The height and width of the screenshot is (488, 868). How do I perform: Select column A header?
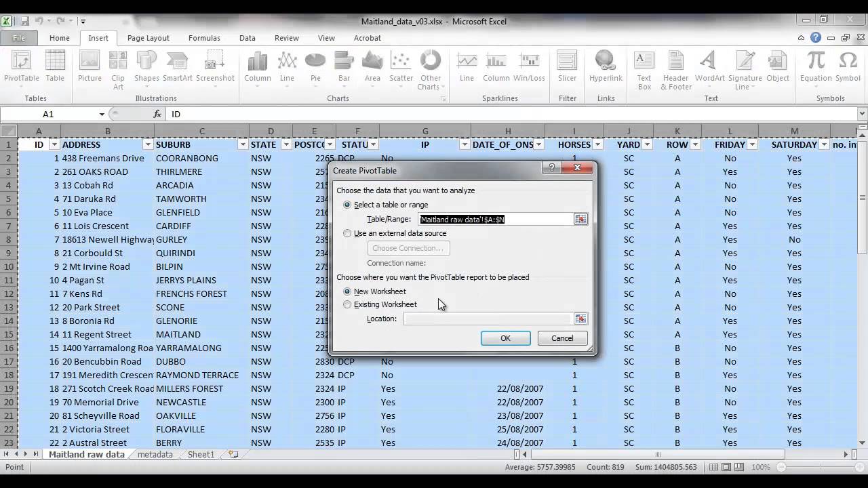[39, 131]
